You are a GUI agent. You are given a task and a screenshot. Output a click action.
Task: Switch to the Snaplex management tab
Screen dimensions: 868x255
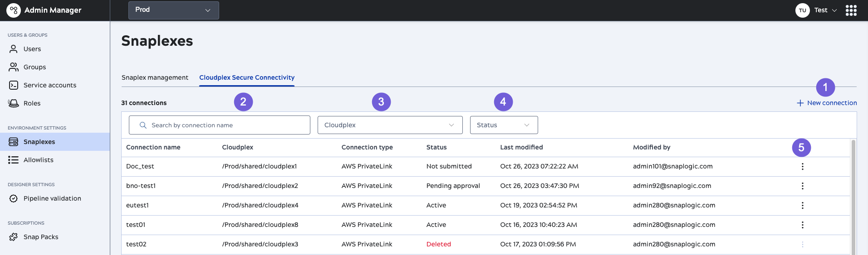click(x=155, y=77)
